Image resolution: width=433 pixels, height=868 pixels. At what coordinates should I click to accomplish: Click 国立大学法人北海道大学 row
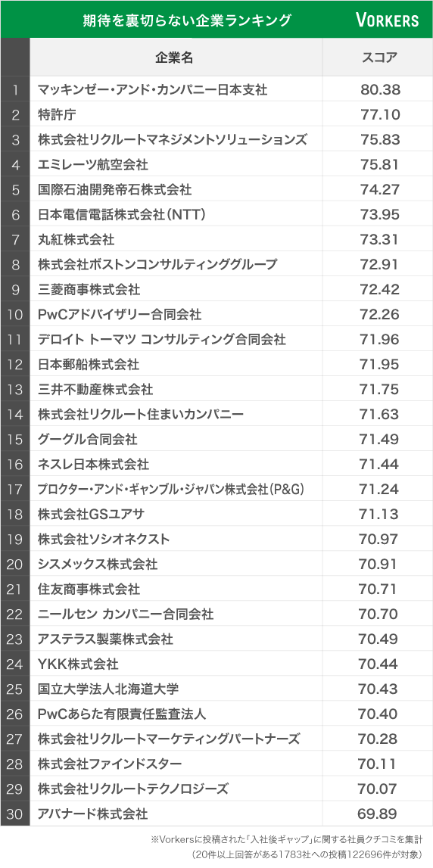(x=216, y=689)
